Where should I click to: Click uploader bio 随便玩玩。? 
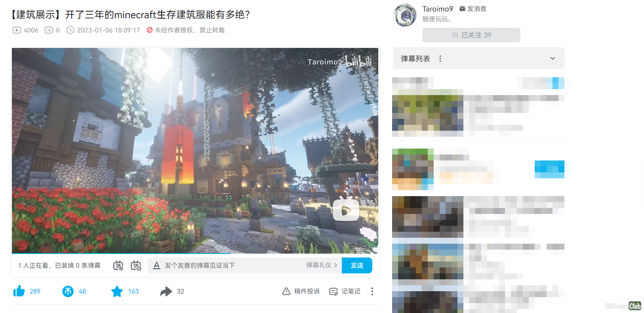click(x=437, y=19)
